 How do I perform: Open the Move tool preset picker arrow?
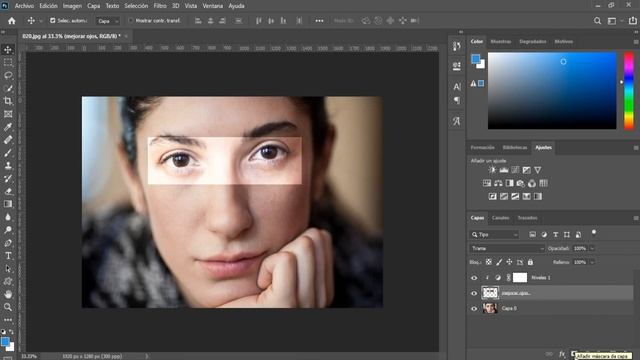pyautogui.click(x=41, y=21)
